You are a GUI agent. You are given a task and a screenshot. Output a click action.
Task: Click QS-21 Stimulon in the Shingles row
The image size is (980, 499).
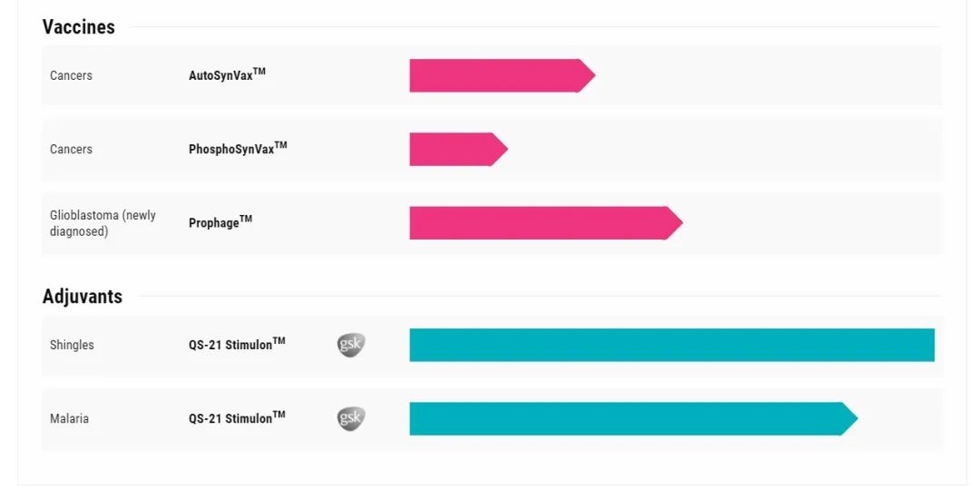coord(237,345)
